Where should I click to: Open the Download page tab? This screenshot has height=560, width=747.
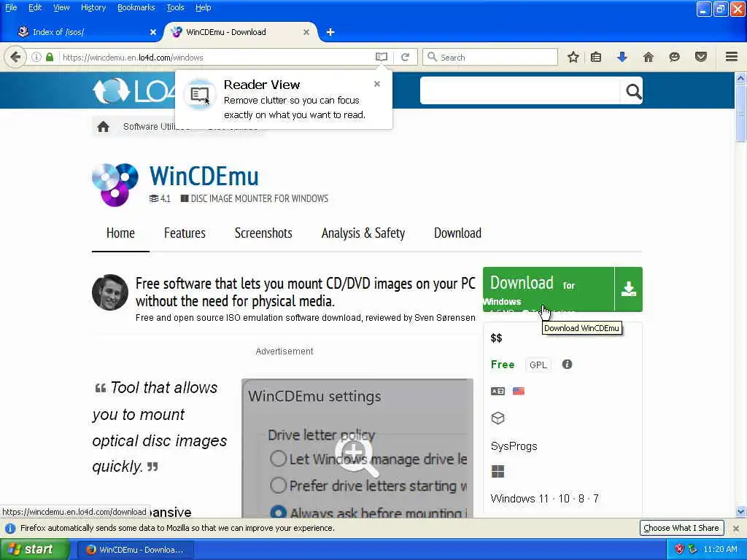(458, 233)
